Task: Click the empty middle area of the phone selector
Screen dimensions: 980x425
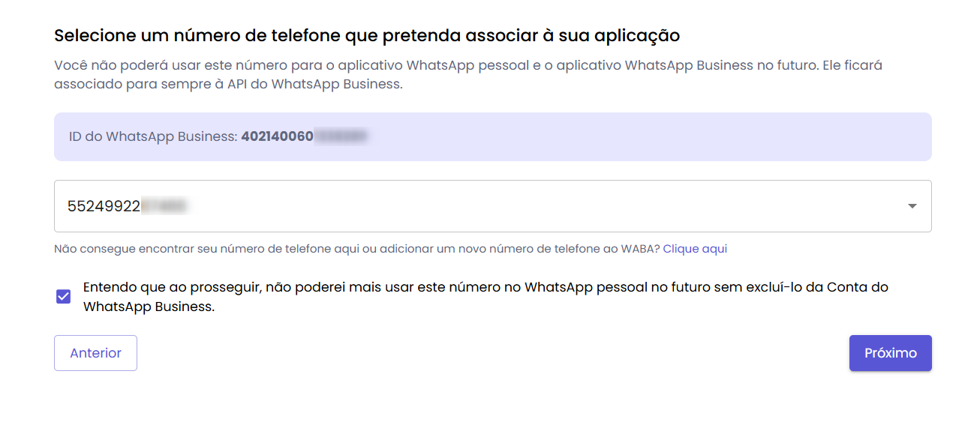Action: pos(525,206)
